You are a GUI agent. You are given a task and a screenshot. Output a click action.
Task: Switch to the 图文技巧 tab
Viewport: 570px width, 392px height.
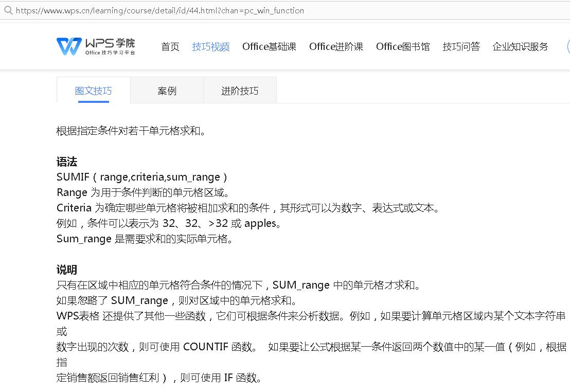pyautogui.click(x=94, y=90)
